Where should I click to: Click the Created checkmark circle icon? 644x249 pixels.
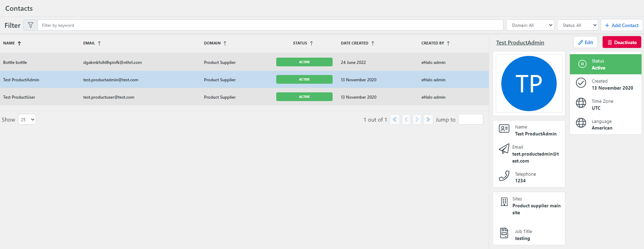pyautogui.click(x=581, y=83)
